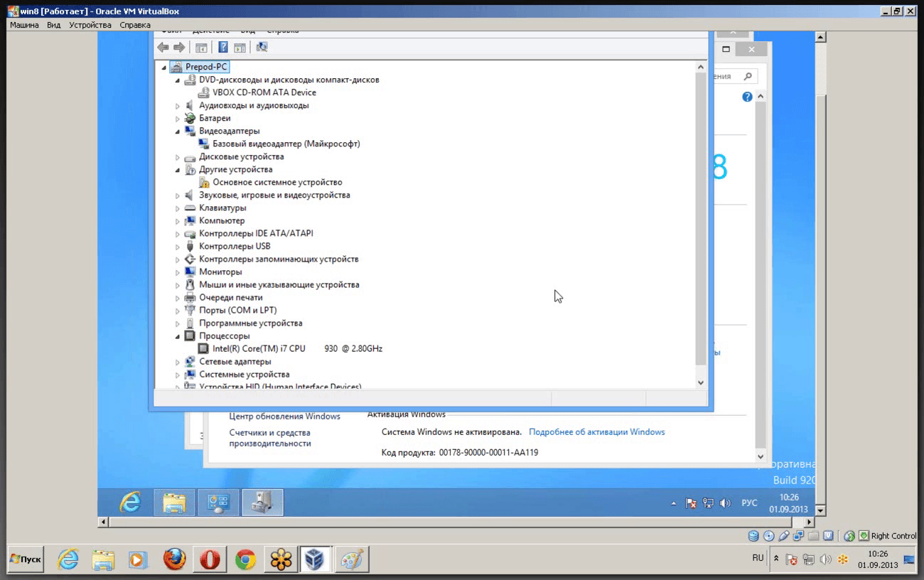Launch Opera from the host taskbar
This screenshot has width=924, height=580.
click(210, 559)
